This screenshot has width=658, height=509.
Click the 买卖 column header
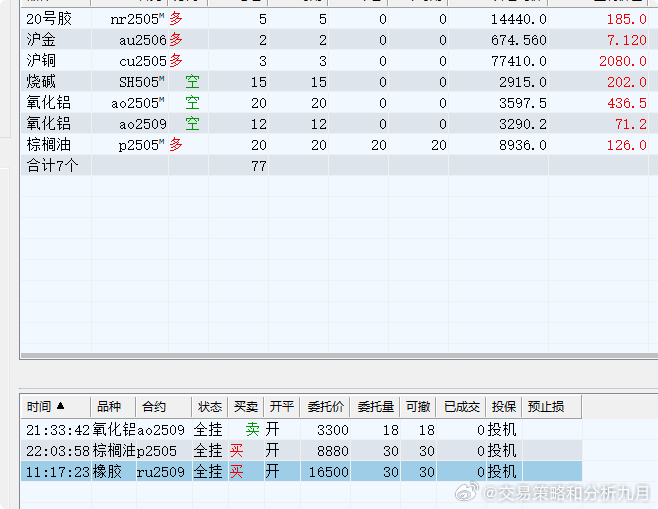[x=246, y=407]
